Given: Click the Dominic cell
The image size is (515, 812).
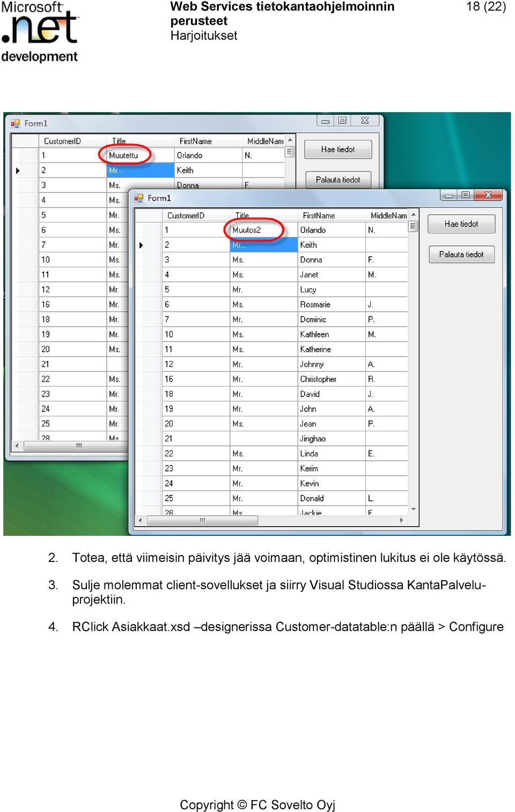Looking at the screenshot, I should 332,320.
